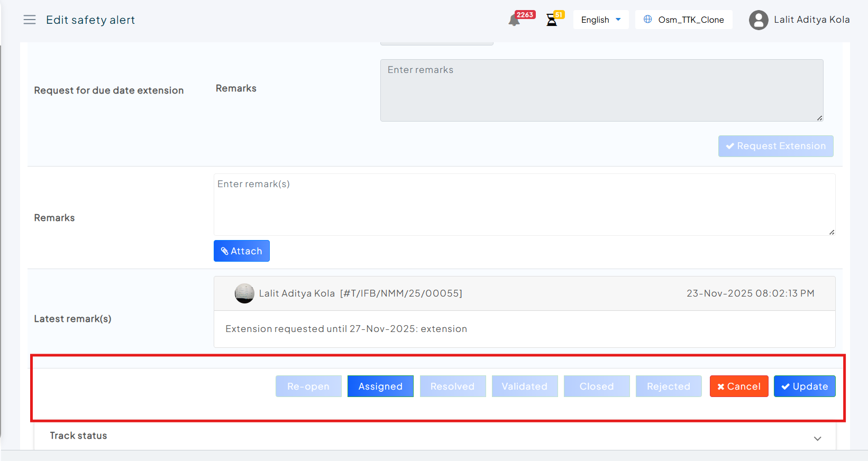
Task: Open the hamburger navigation menu
Action: pyautogui.click(x=30, y=20)
